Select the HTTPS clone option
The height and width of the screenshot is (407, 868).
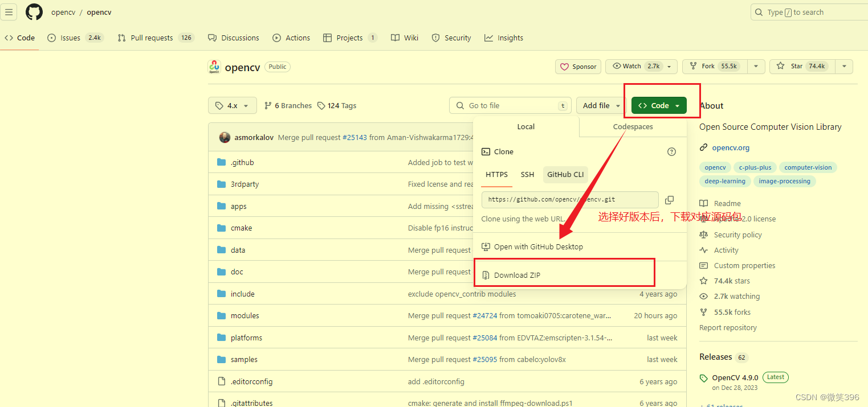pos(497,175)
